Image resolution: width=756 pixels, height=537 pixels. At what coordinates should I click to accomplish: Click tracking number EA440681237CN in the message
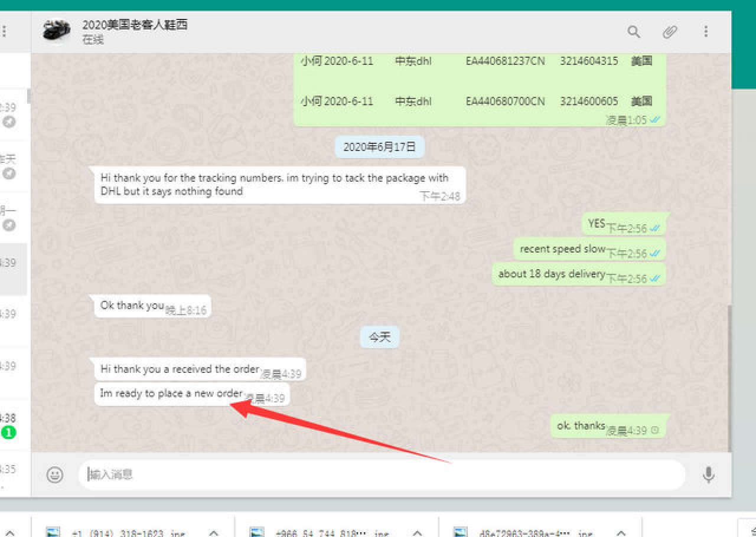tap(505, 61)
